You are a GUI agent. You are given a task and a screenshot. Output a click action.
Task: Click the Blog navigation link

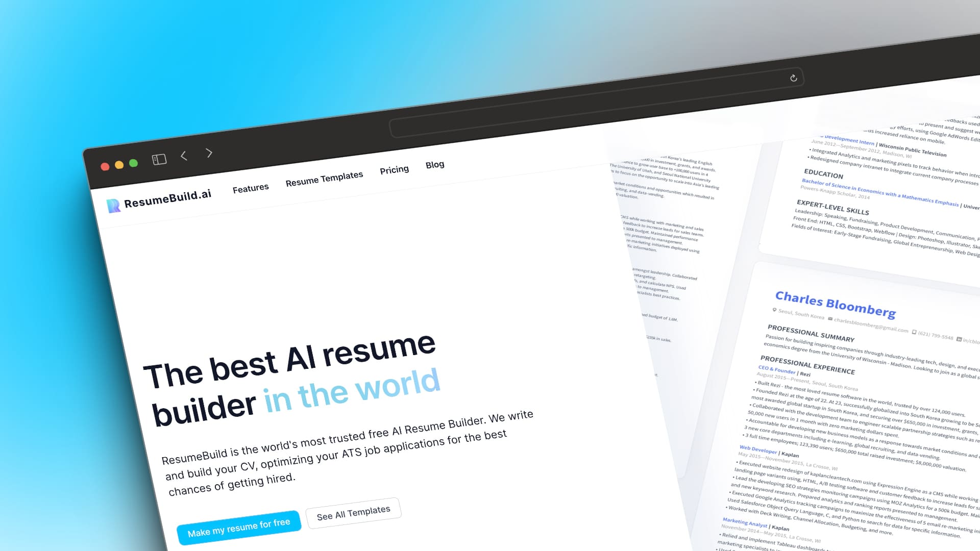(433, 165)
